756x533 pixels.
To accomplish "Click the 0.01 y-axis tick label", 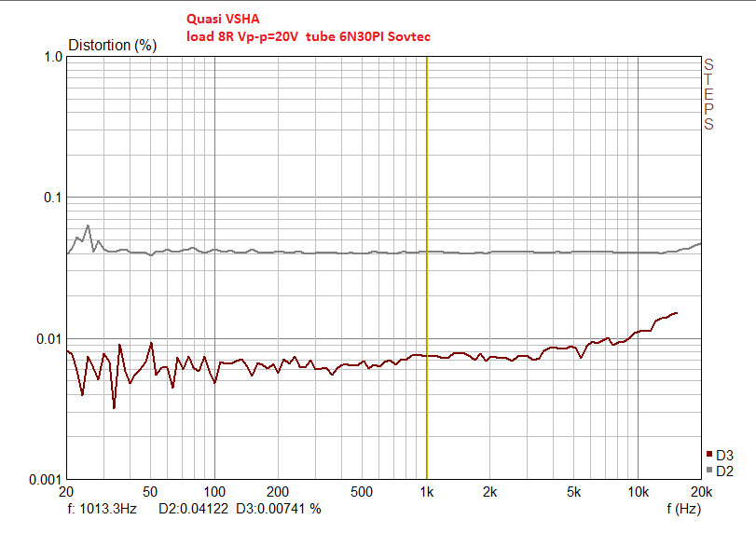I will pos(49,339).
